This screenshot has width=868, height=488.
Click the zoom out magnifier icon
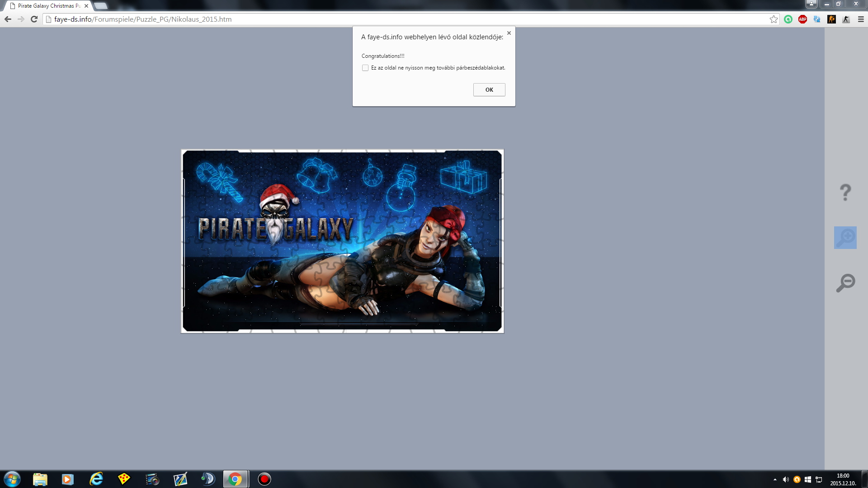tap(845, 283)
